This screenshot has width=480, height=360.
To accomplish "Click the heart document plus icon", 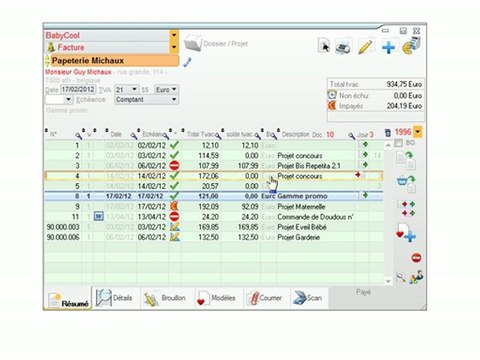I will point(406,232).
